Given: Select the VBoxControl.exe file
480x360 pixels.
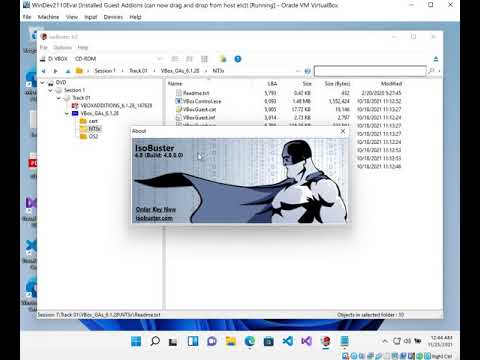Looking at the screenshot, I should click(x=202, y=101).
